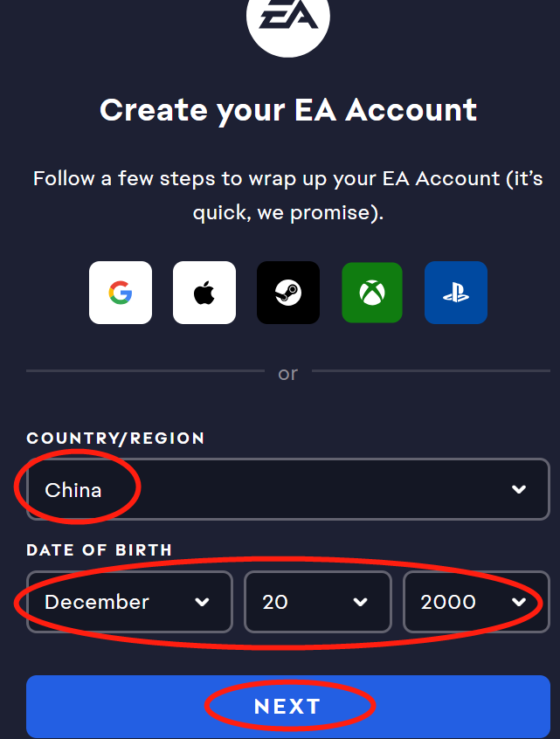Viewport: 560px width, 739px height.
Task: Continue with the Xbox icon
Action: click(372, 293)
